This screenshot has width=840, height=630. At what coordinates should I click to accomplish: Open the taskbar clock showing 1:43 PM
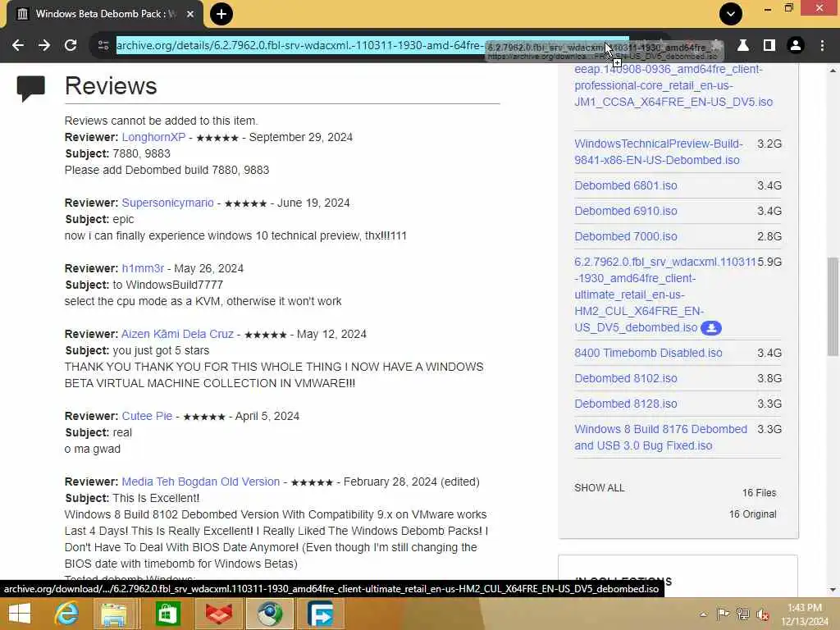805,614
